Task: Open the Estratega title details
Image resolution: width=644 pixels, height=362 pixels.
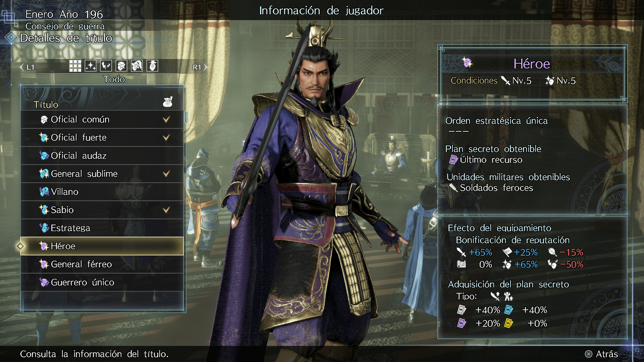Action: (x=102, y=228)
